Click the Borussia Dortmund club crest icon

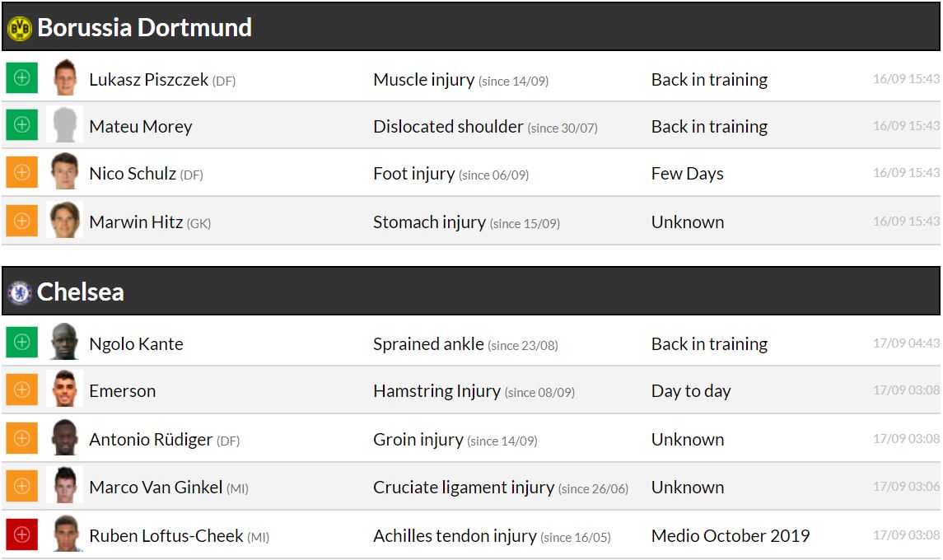(19, 28)
